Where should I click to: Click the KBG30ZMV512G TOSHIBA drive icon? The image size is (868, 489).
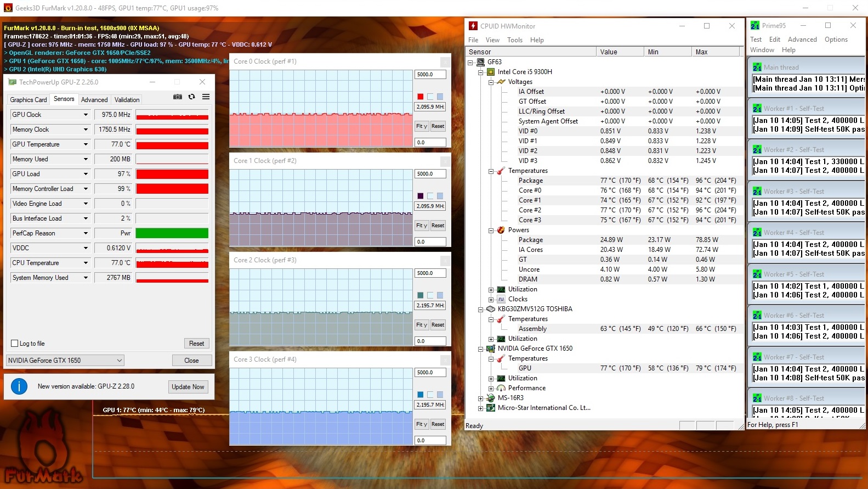491,309
